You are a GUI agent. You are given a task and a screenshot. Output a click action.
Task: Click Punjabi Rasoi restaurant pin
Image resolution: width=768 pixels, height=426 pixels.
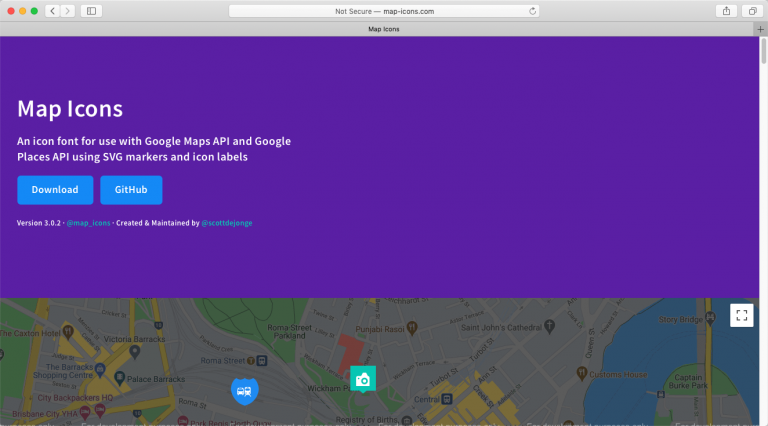[x=412, y=328]
